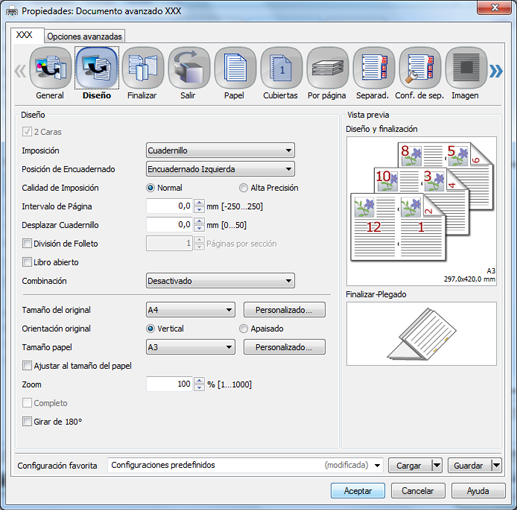Expand the Imposición dropdown
This screenshot has height=510, width=517.
pos(220,150)
